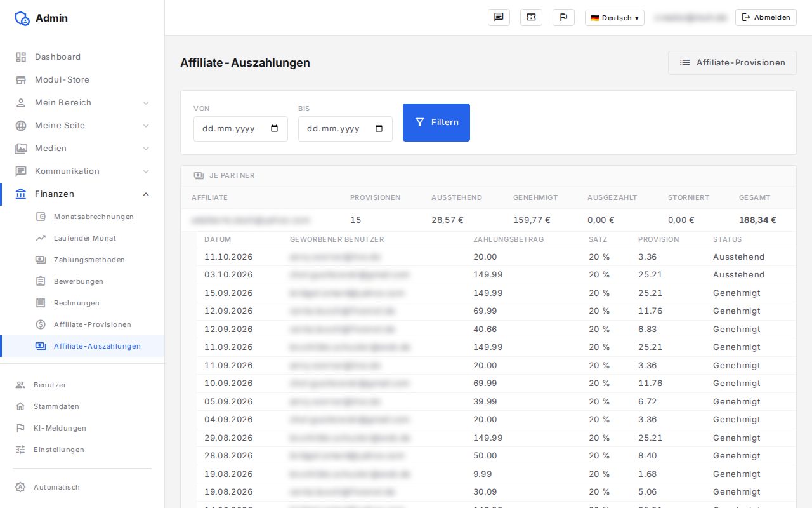Click the payment amount 40.66
The image size is (812, 508).
[x=485, y=330]
